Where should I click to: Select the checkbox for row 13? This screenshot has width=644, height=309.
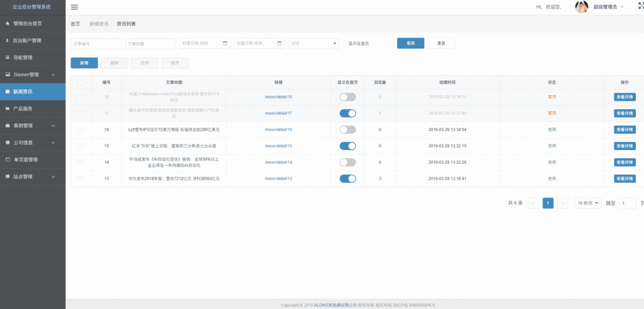[x=80, y=179]
